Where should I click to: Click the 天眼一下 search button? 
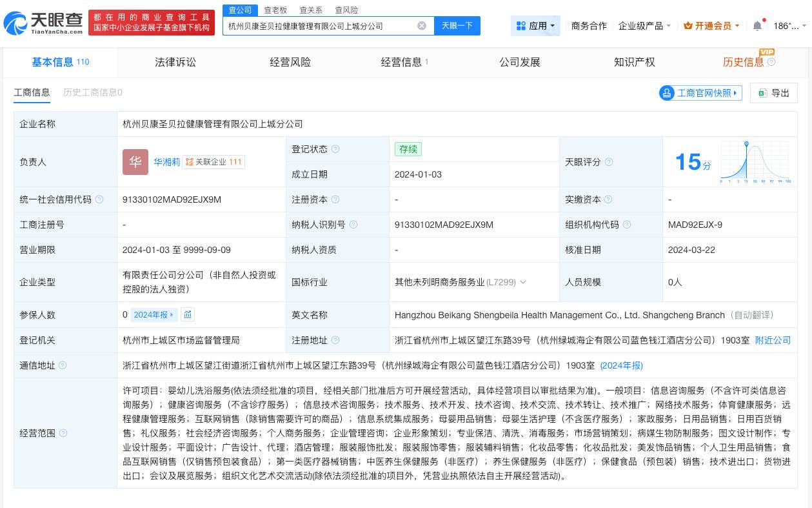point(457,26)
